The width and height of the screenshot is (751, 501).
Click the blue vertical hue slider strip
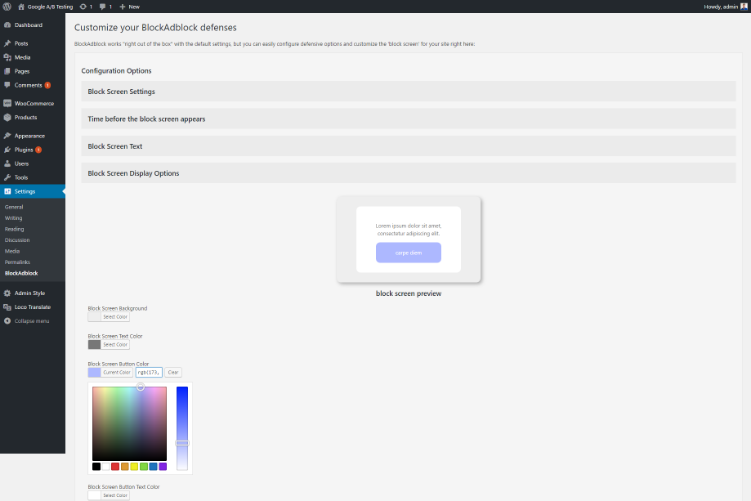coord(182,428)
